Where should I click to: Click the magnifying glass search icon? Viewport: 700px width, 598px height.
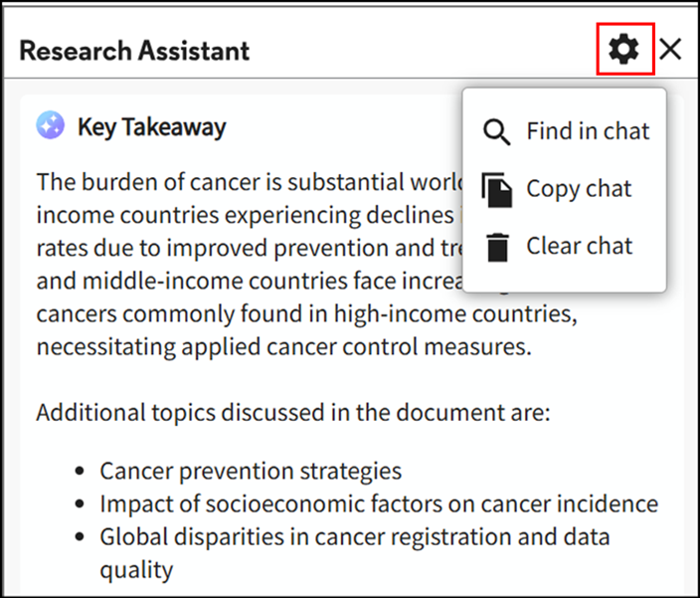point(495,131)
